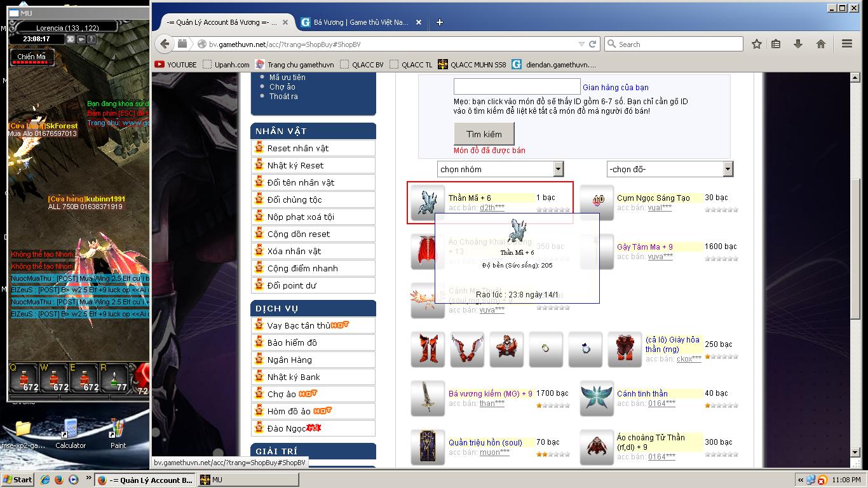Open Nhật ký Bank service
Screen dimensions: 868x488
313,377
